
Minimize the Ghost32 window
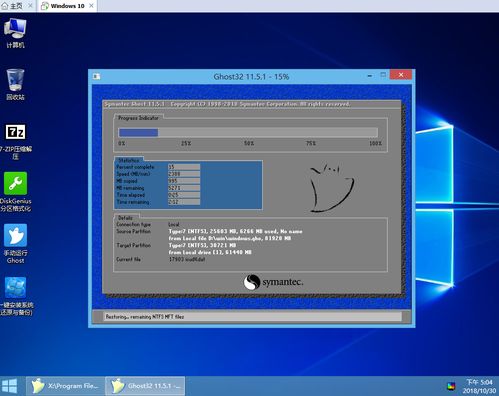[369, 76]
